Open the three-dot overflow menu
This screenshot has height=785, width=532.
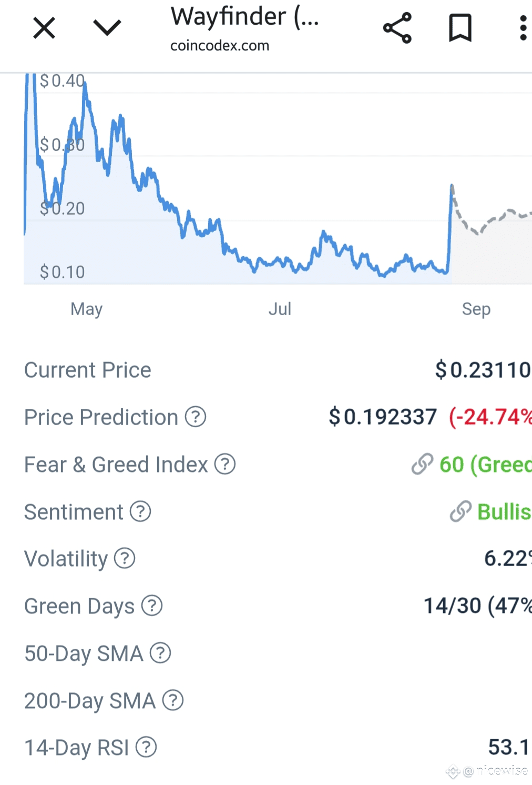point(523,28)
